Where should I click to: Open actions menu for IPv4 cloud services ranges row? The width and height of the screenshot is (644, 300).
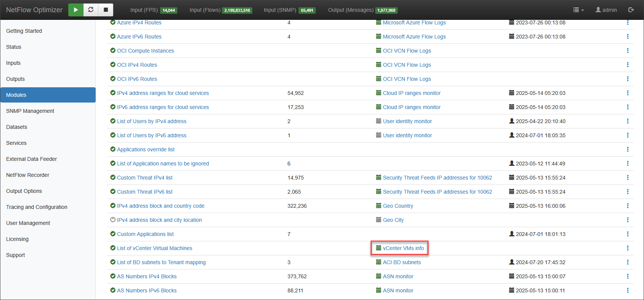click(628, 93)
